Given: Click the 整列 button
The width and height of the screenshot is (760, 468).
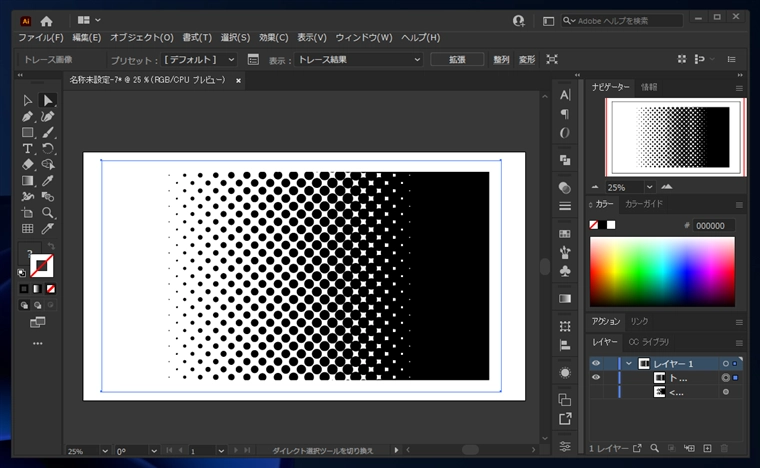Looking at the screenshot, I should [x=501, y=60].
